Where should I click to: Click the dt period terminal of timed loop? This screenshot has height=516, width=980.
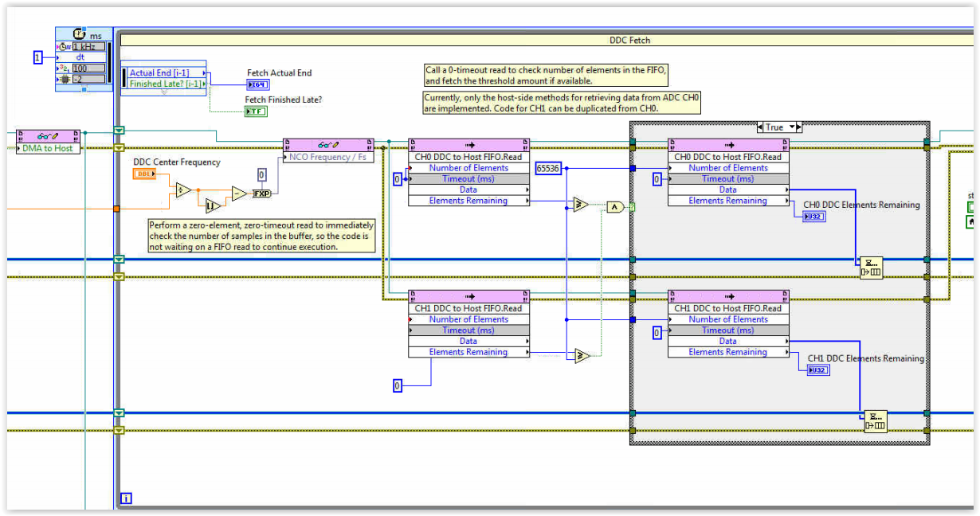click(x=80, y=57)
